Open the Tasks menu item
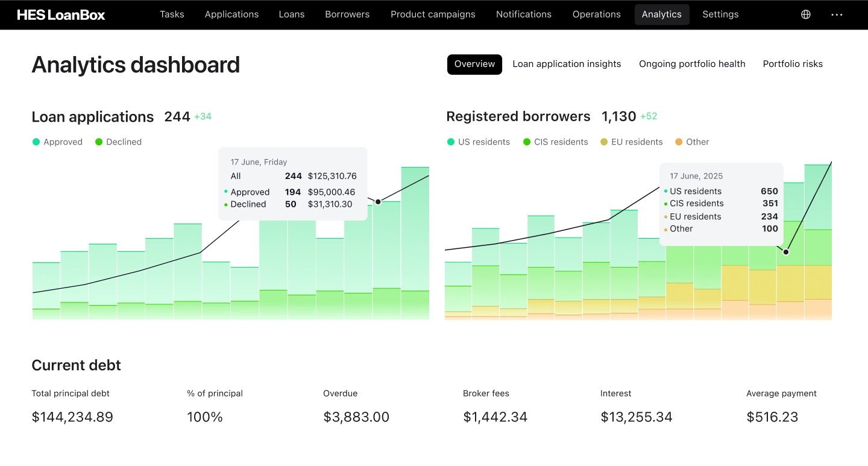Viewport: 868px width, 466px height. click(172, 14)
